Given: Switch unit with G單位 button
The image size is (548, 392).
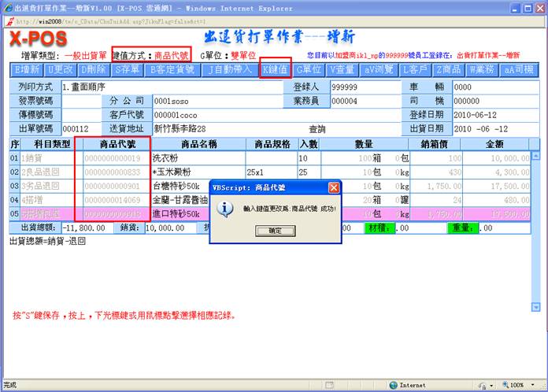Looking at the screenshot, I should [309, 69].
